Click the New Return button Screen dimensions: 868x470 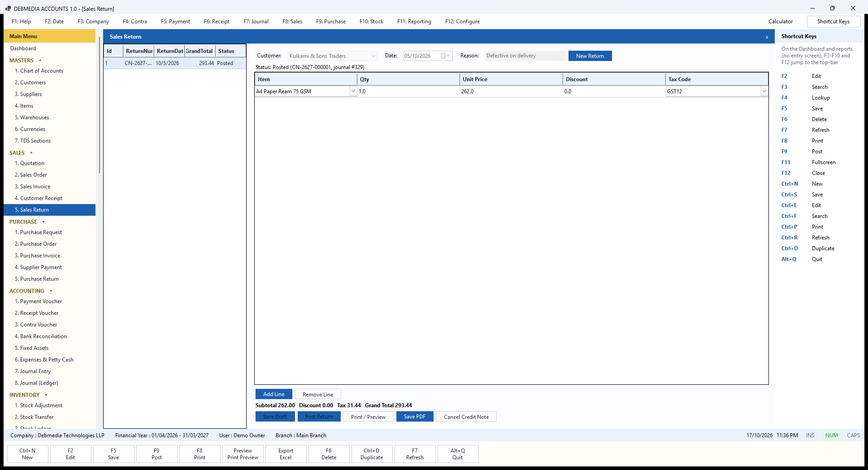590,56
